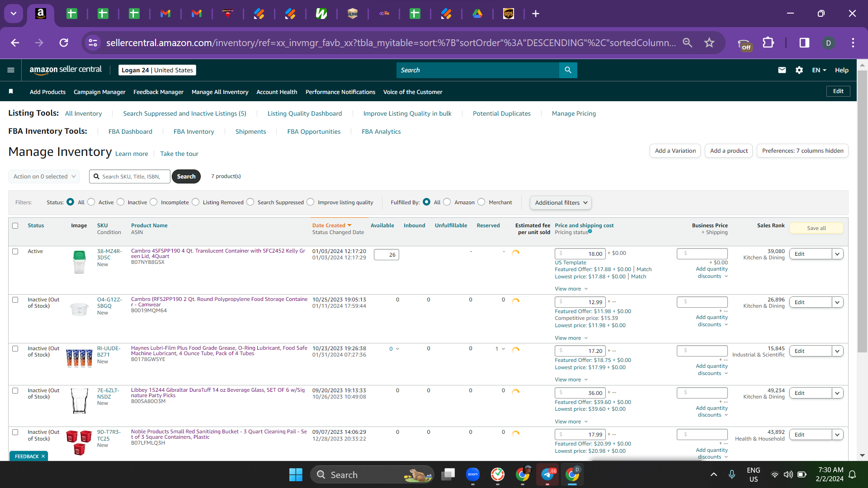Screen dimensions: 868x488
Task: Open the settings gear icon
Action: tap(799, 70)
